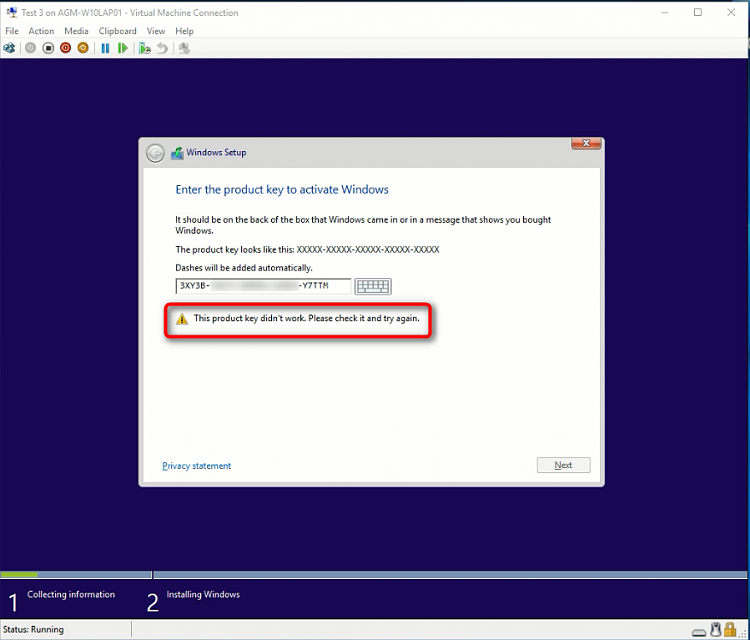Go back in Windows Setup wizard
This screenshot has height=640, width=750.
(155, 153)
